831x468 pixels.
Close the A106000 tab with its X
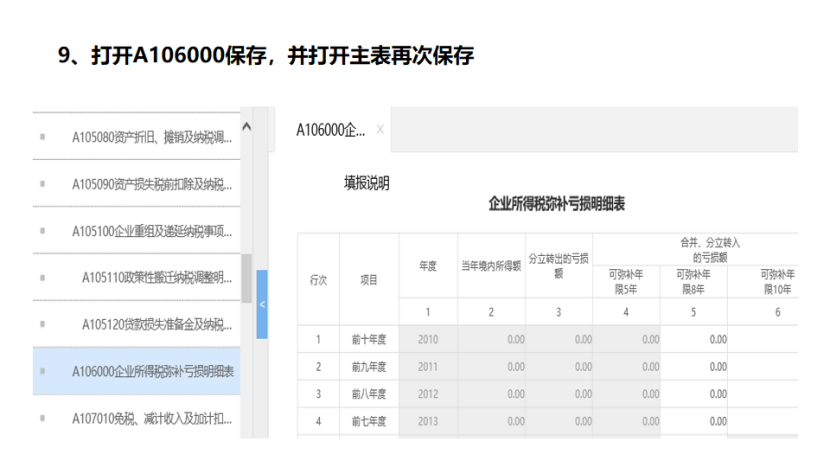[380, 131]
